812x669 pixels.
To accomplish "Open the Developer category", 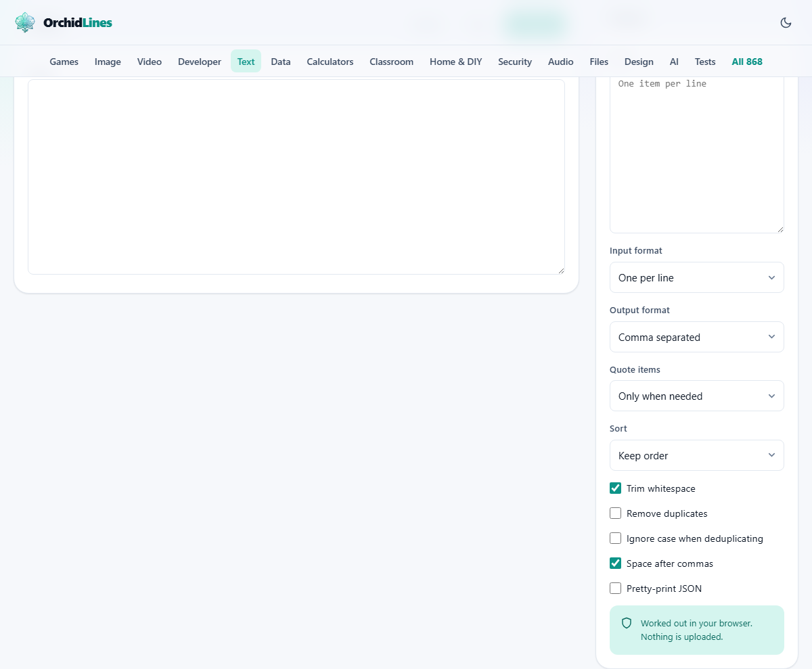I will point(200,62).
